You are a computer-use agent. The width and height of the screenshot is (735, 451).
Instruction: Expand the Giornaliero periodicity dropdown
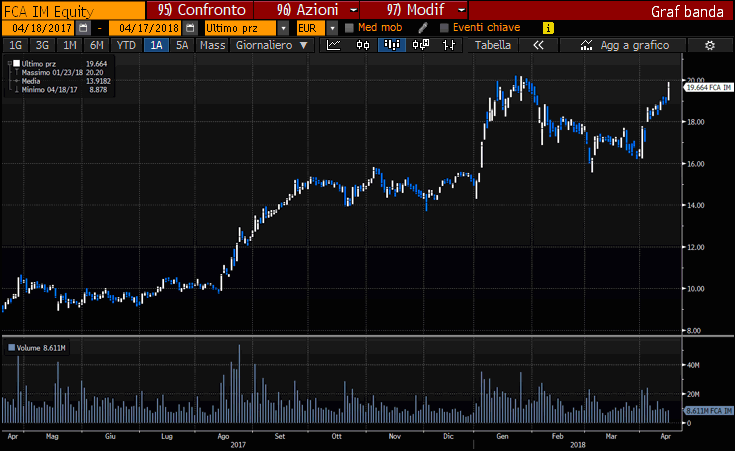tap(304, 45)
